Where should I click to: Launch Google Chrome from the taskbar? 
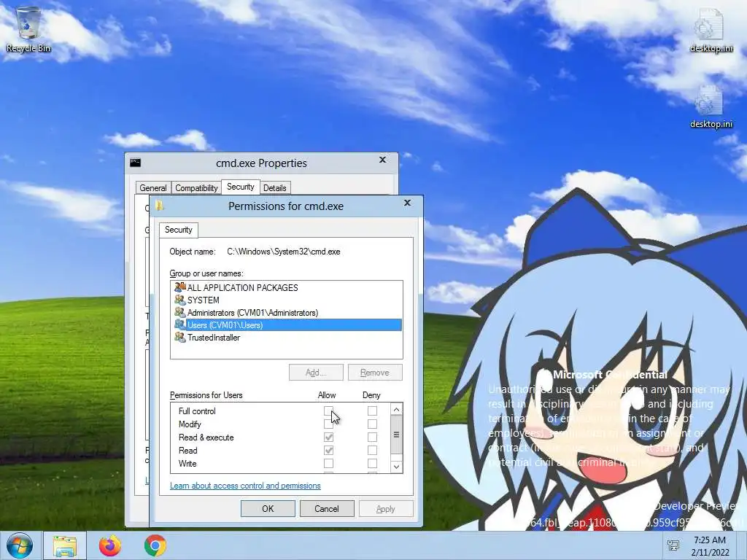(x=155, y=545)
